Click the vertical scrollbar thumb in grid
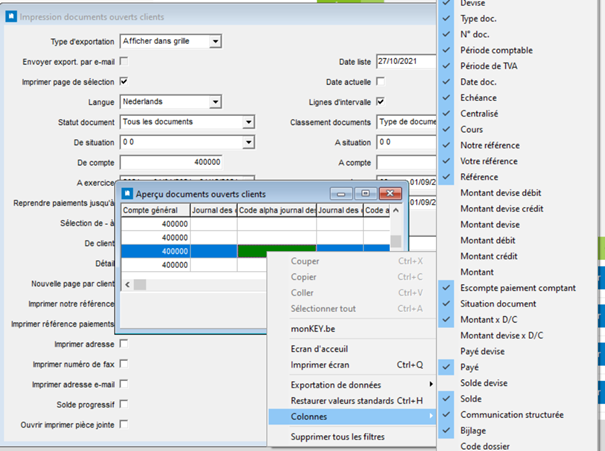 click(x=396, y=241)
